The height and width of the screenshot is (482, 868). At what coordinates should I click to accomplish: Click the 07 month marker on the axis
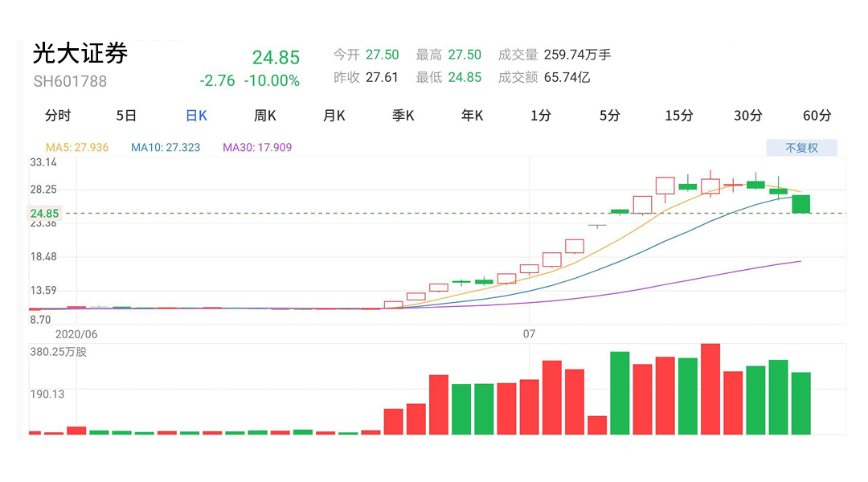pyautogui.click(x=529, y=333)
